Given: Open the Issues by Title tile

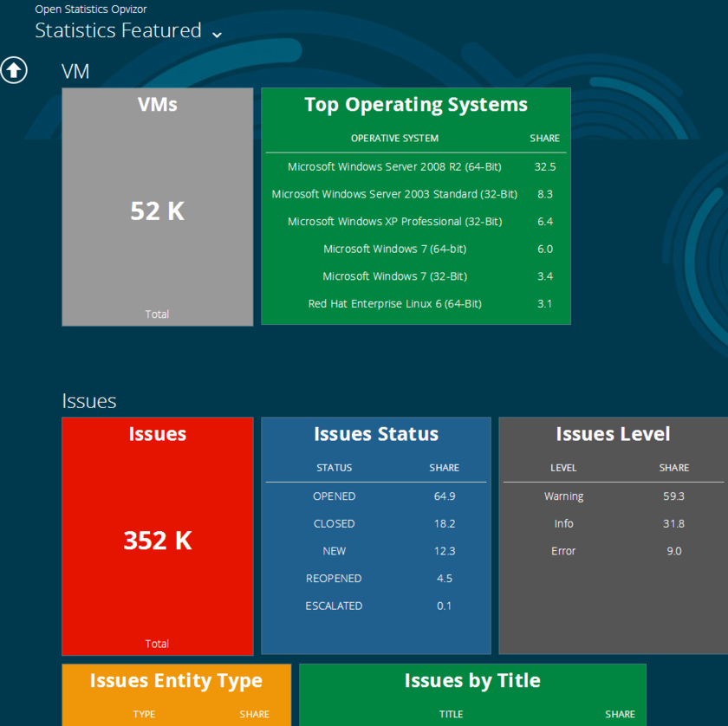Looking at the screenshot, I should (x=472, y=682).
